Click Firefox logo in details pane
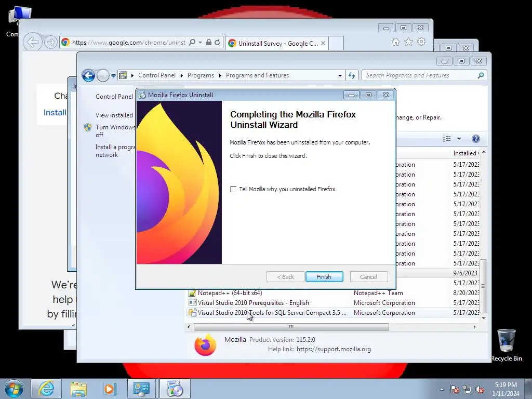This screenshot has width=532, height=399. pyautogui.click(x=205, y=345)
